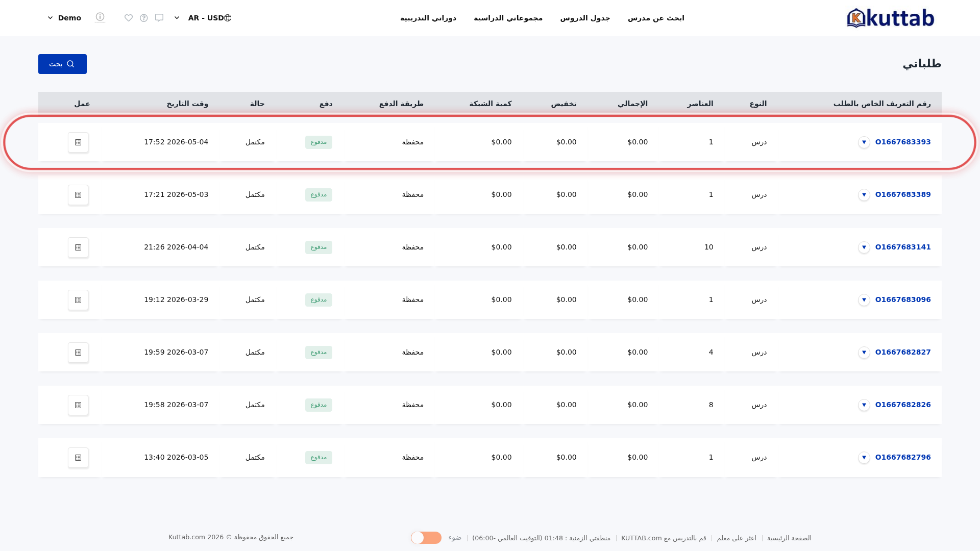Viewport: 980px width, 551px height.
Task: View details icon for order O1667683393
Action: click(x=78, y=142)
